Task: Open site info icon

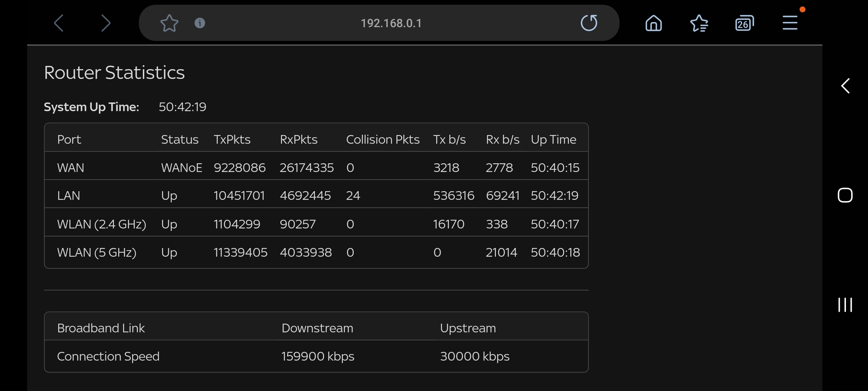Action: click(200, 23)
